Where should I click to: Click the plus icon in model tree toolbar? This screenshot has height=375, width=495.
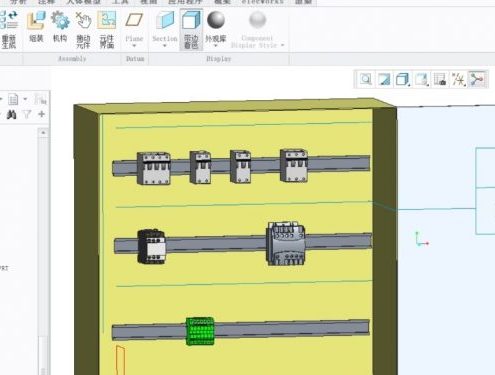pos(41,114)
